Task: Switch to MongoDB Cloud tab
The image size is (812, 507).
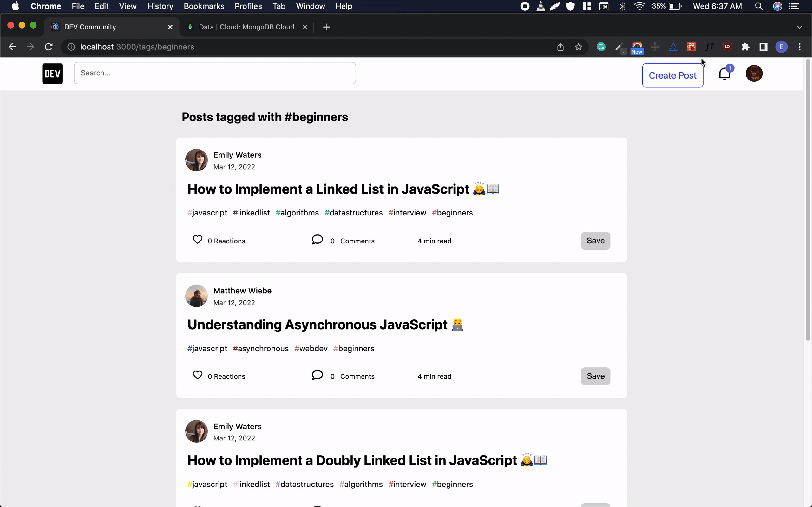Action: 246,27
